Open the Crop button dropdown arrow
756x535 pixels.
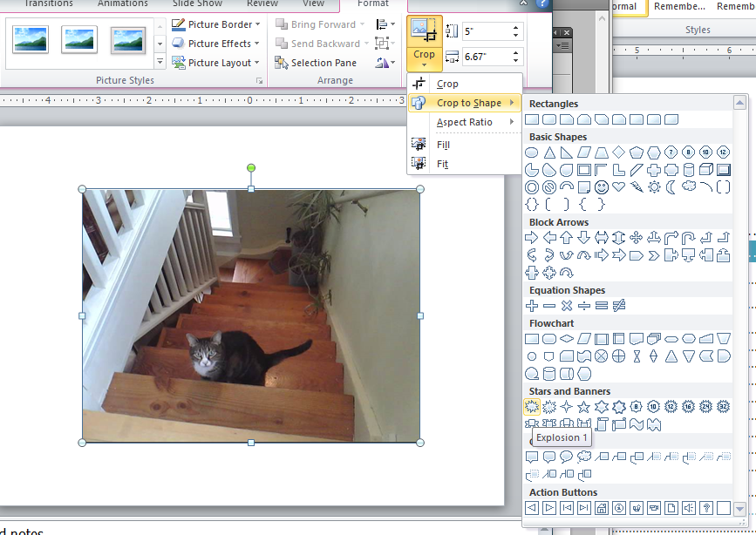point(425,64)
